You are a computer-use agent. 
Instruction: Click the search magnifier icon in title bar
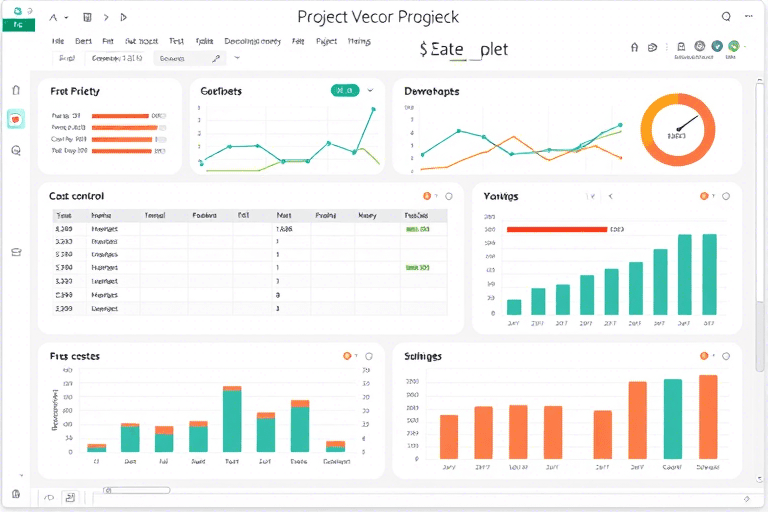pos(727,17)
